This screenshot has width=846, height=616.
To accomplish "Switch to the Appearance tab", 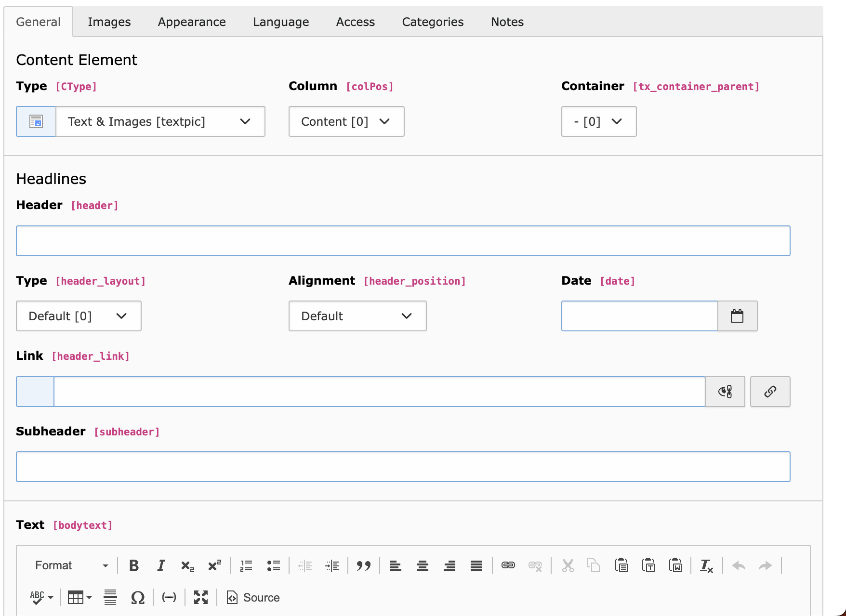I will point(192,22).
